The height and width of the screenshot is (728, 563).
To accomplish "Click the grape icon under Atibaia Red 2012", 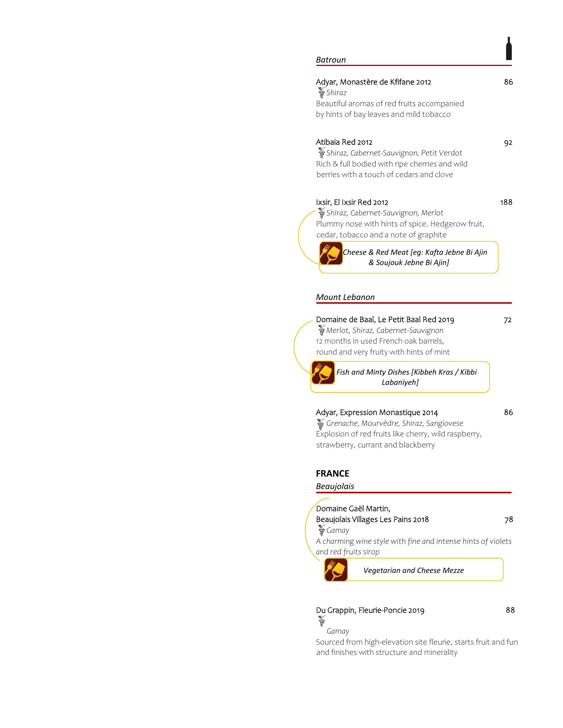I will [x=321, y=153].
